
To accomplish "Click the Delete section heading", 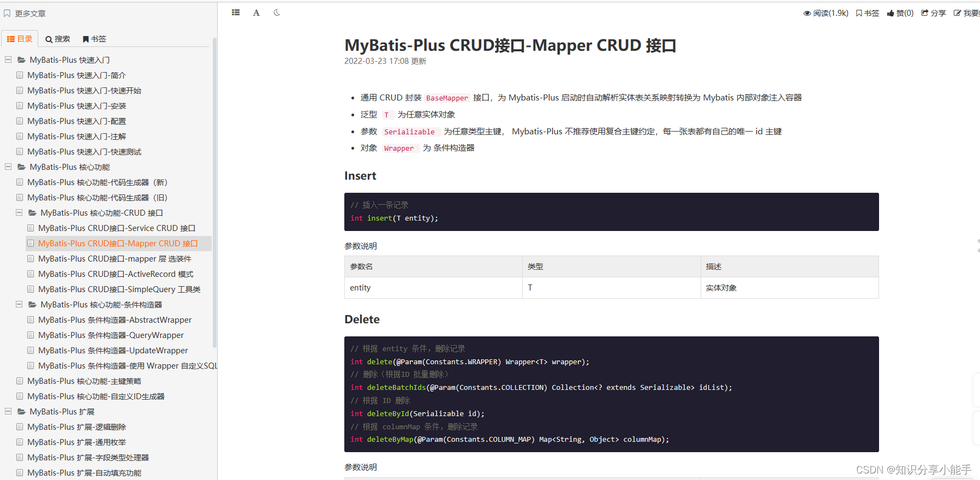I will pos(362,319).
